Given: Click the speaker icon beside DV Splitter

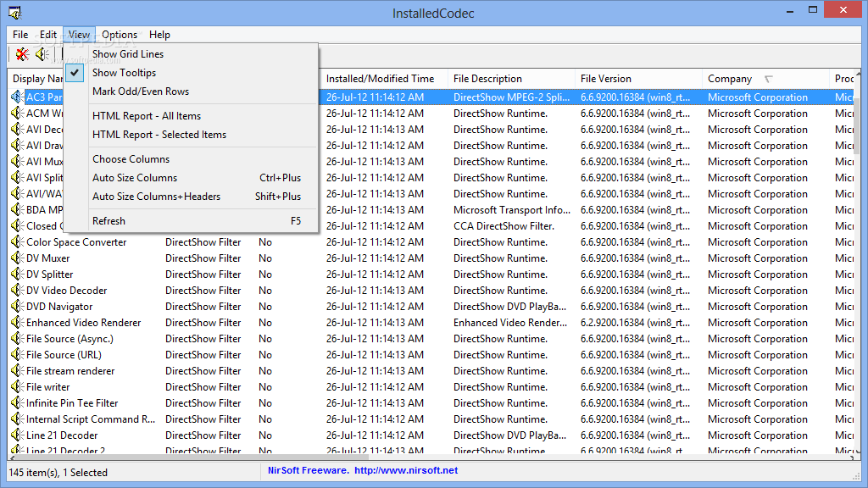Looking at the screenshot, I should (x=17, y=274).
